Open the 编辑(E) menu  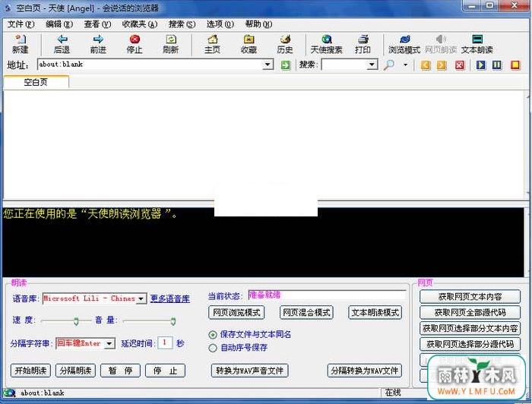(x=59, y=24)
